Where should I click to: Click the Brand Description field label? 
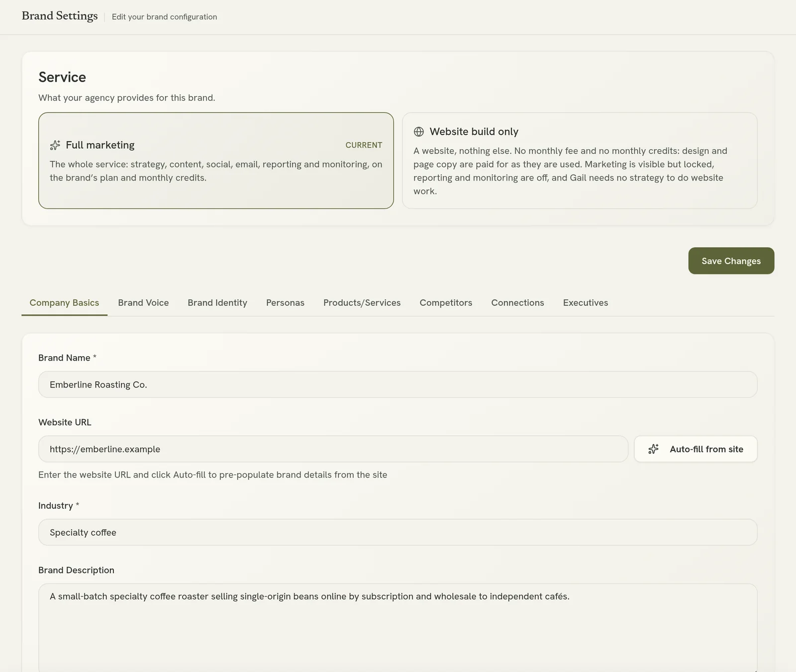coord(76,570)
